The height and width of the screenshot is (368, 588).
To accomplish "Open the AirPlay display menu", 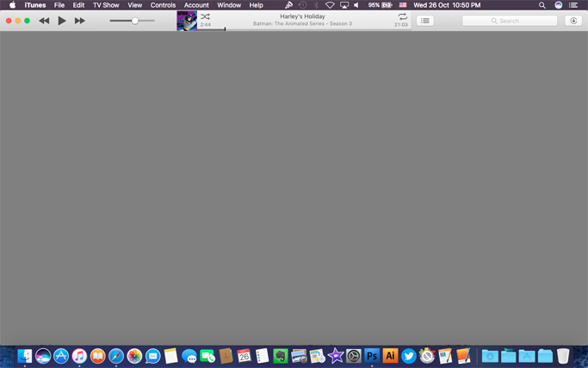I will [344, 5].
